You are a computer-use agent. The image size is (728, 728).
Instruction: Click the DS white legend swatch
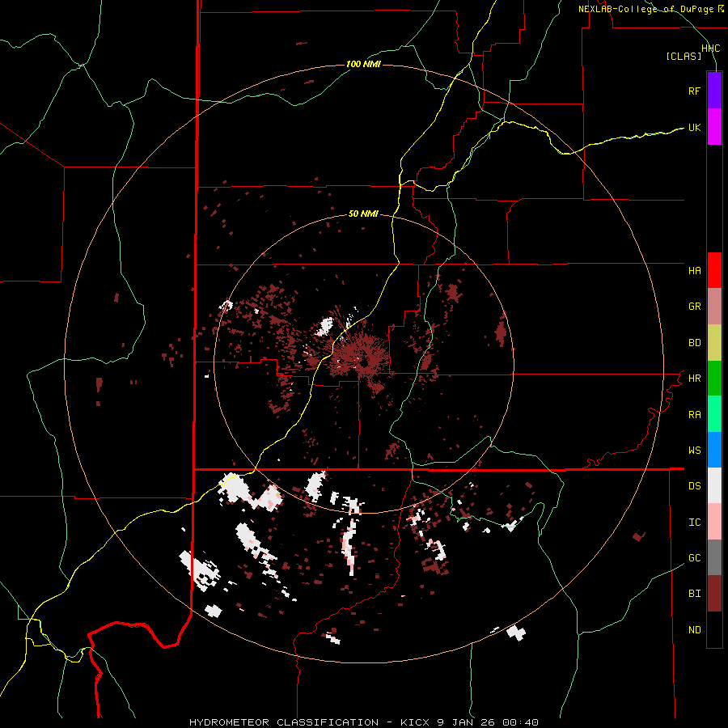coord(714,485)
